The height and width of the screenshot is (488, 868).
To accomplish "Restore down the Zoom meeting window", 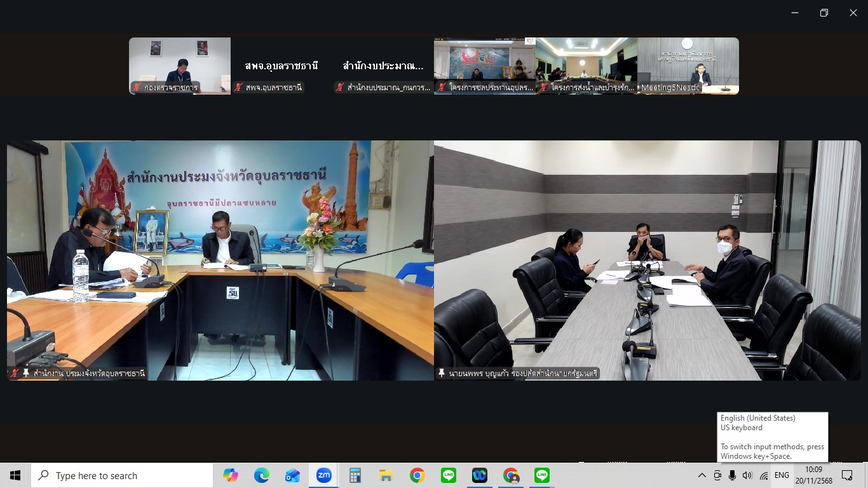I will 824,13.
